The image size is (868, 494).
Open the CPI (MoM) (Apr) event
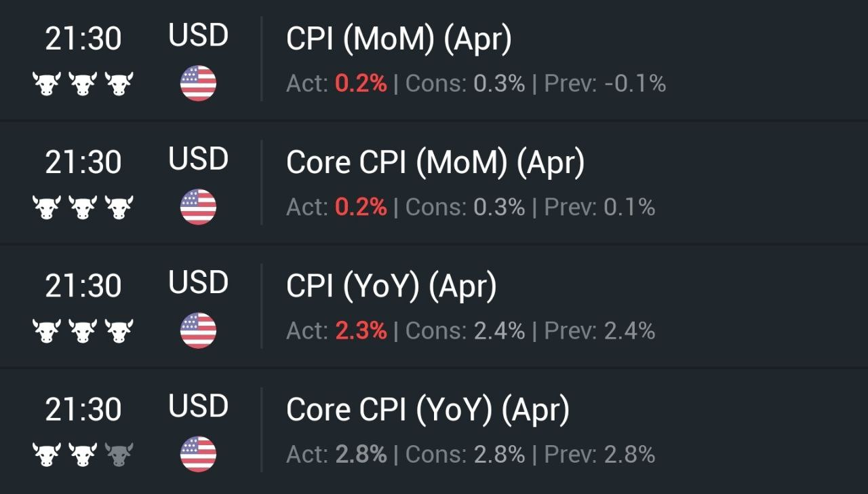click(399, 39)
